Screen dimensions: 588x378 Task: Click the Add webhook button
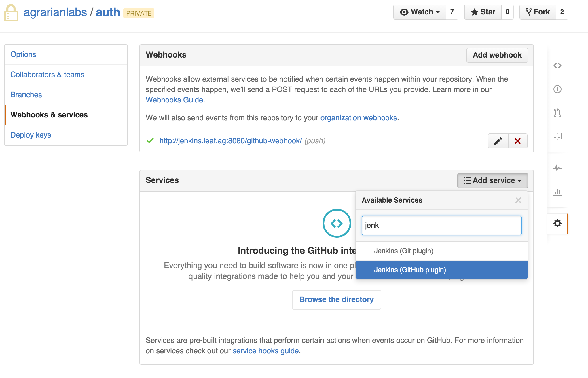497,55
